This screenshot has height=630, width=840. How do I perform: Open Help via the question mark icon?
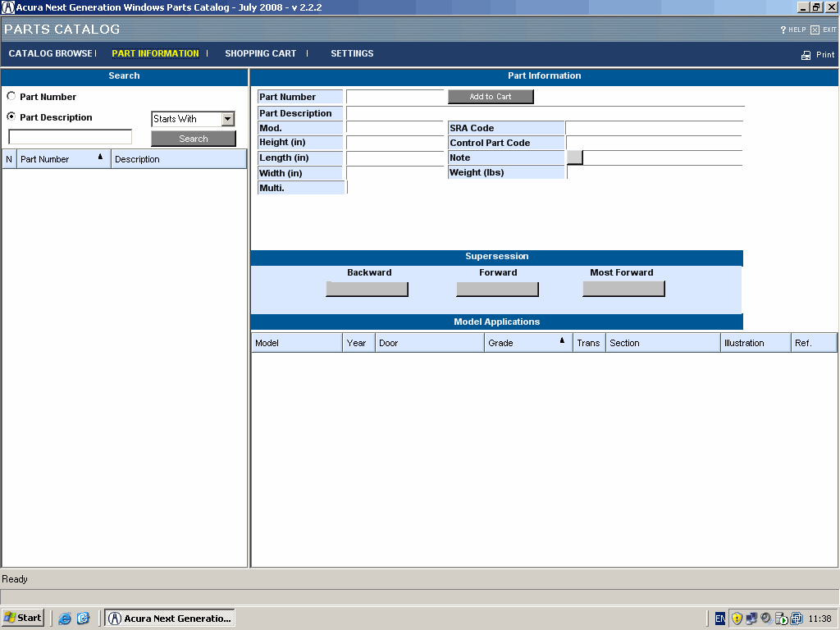tap(783, 30)
